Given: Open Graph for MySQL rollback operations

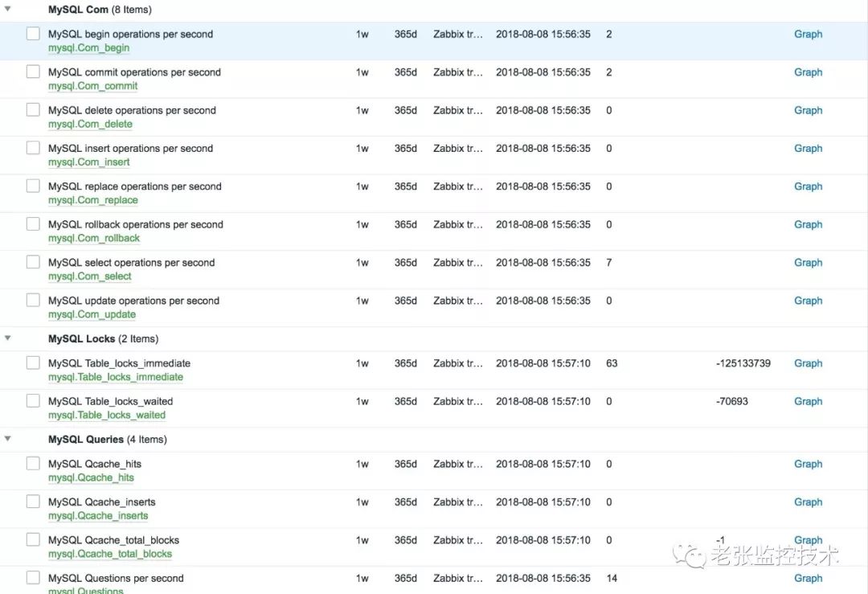Looking at the screenshot, I should pos(808,224).
